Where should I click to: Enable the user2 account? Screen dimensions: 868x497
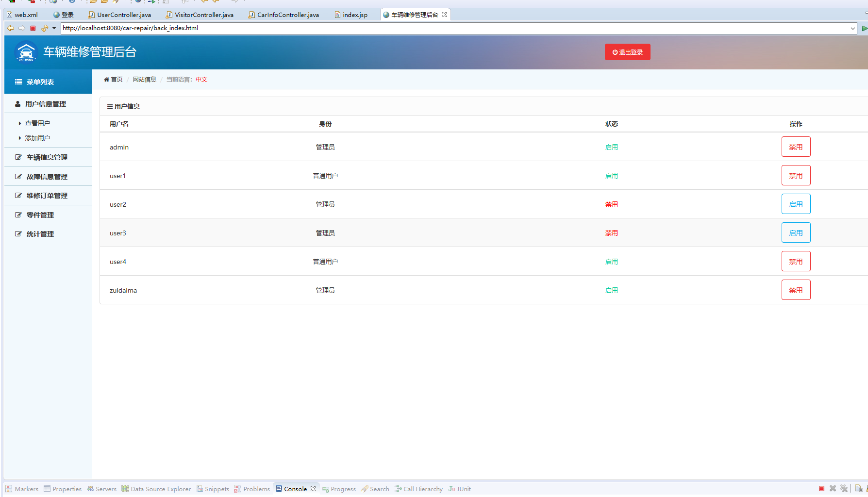pos(796,204)
